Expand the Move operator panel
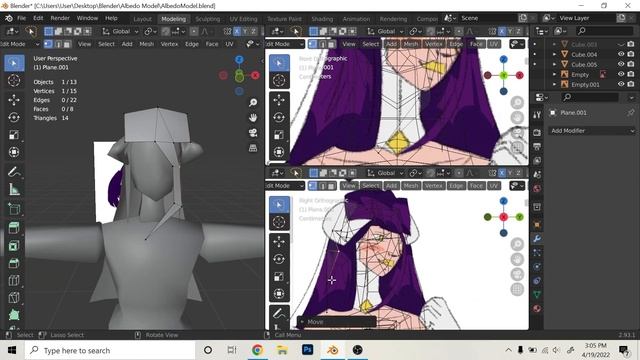 coord(302,322)
